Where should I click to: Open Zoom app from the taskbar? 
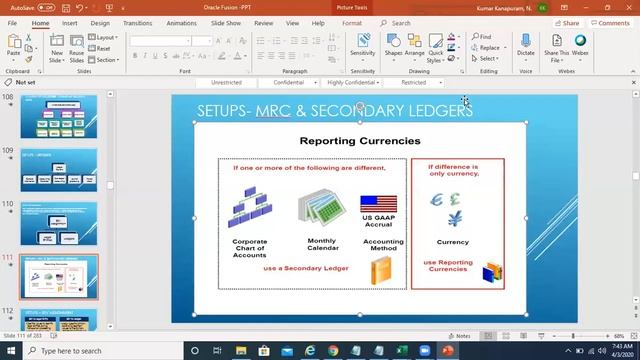pyautogui.click(x=424, y=351)
